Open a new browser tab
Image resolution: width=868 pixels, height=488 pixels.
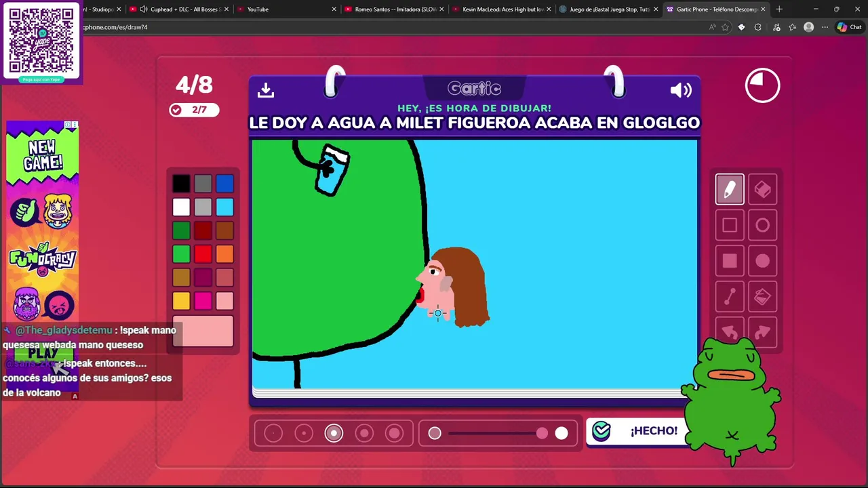tap(779, 9)
